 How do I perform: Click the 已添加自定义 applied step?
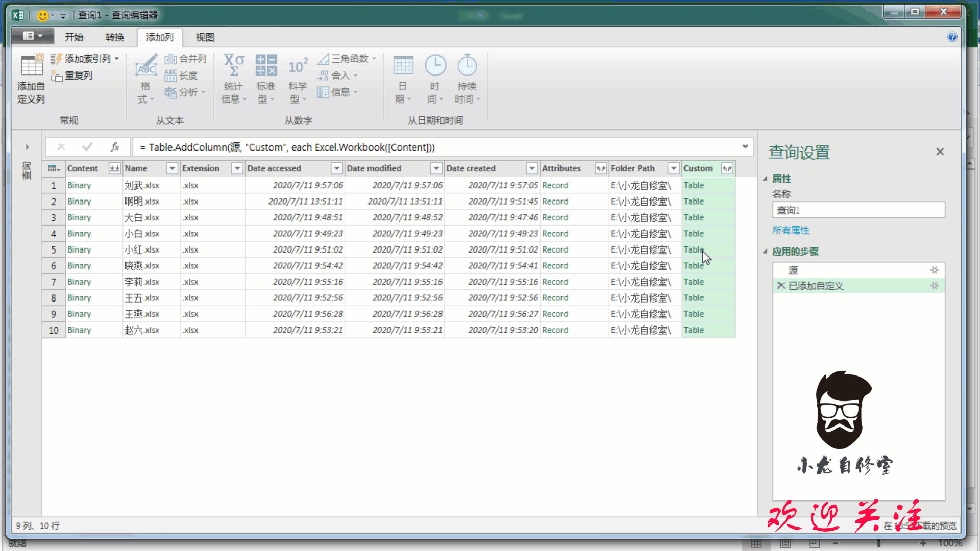tap(816, 285)
